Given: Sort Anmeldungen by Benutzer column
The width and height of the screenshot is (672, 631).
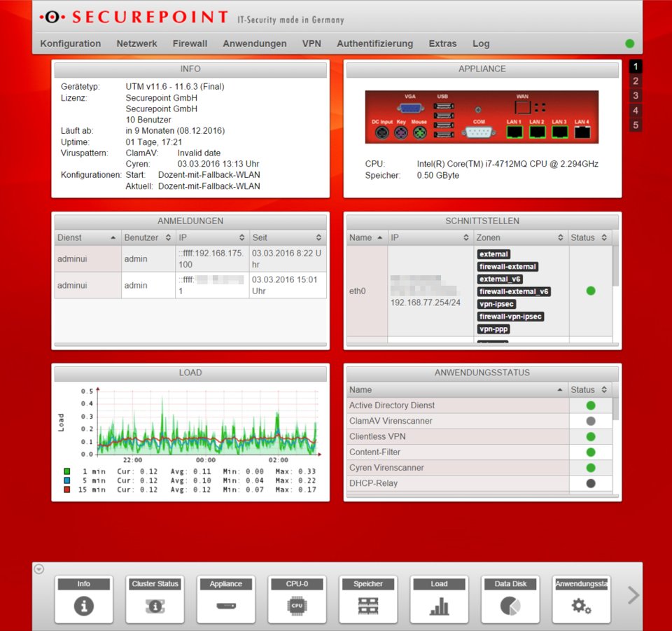Looking at the screenshot, I should pos(148,237).
